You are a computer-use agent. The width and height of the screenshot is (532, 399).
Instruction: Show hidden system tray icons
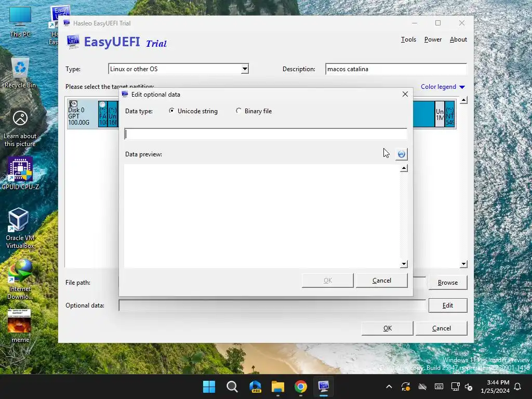[389, 387]
